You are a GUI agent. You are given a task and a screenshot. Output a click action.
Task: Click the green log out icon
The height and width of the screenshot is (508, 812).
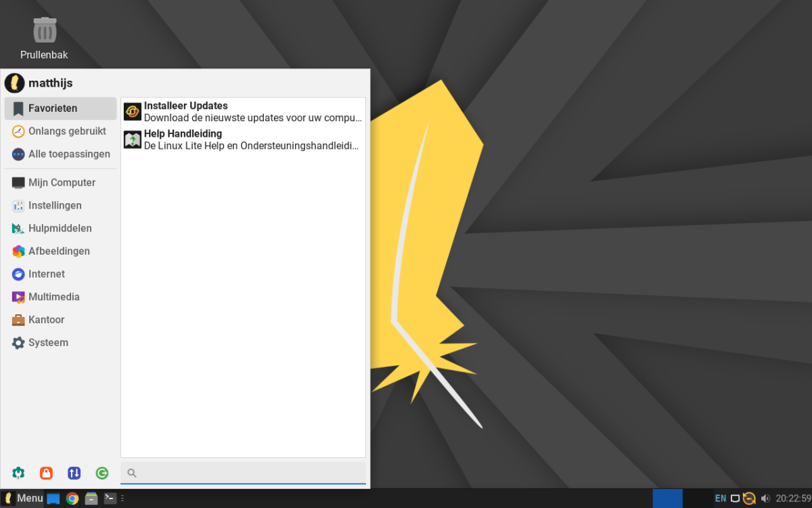pyautogui.click(x=102, y=473)
